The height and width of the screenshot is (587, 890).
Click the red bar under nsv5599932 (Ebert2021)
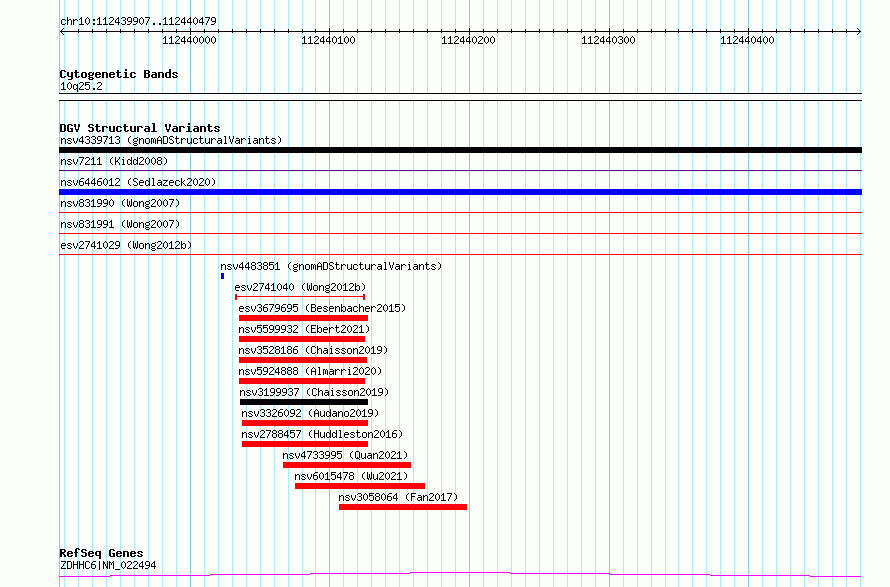tap(302, 339)
